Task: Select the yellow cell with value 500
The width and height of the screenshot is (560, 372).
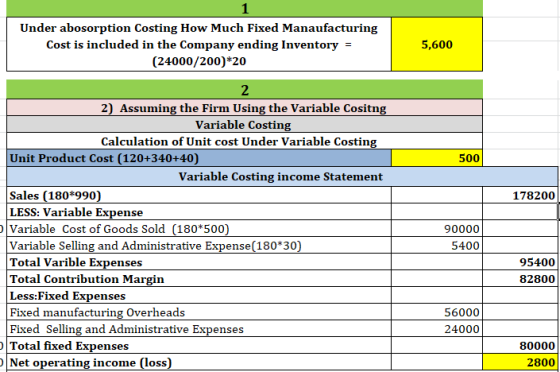Action: (x=437, y=158)
